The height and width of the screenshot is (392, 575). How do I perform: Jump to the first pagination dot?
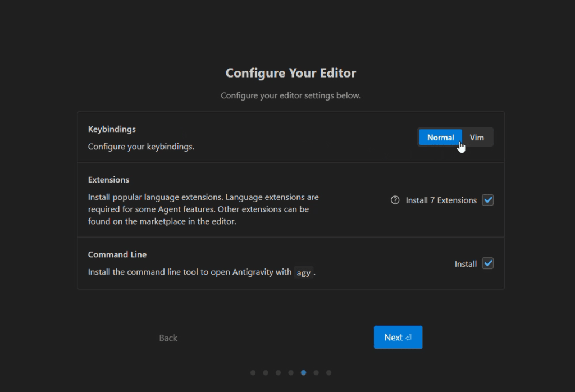[x=253, y=372]
